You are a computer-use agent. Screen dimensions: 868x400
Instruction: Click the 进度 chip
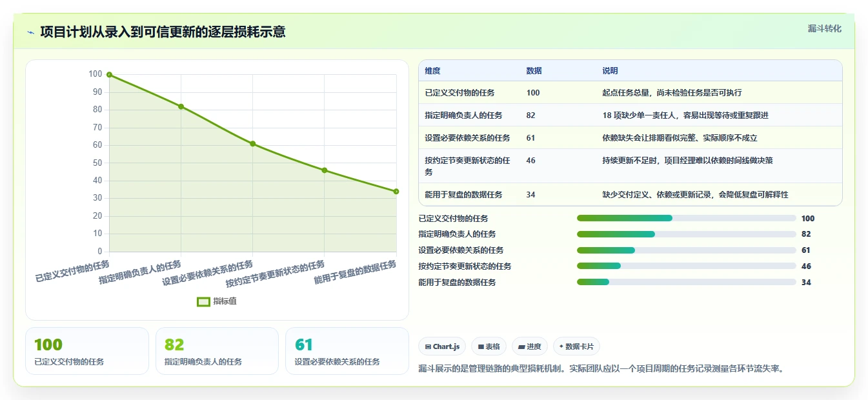pos(530,346)
